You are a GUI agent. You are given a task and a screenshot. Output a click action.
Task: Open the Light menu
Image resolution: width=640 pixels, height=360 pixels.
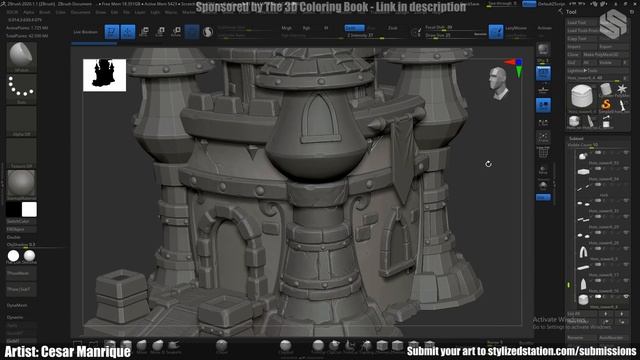155,12
